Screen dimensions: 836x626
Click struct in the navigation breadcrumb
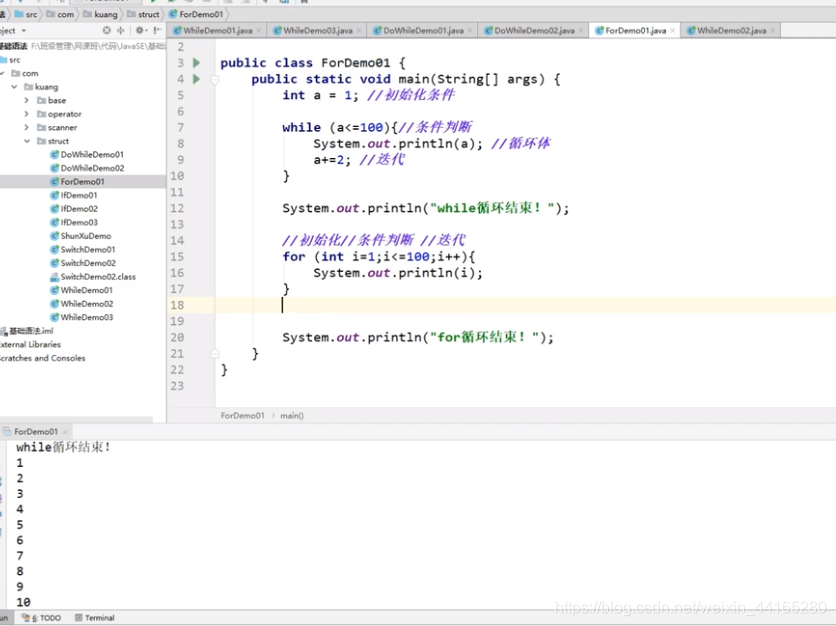(143, 14)
